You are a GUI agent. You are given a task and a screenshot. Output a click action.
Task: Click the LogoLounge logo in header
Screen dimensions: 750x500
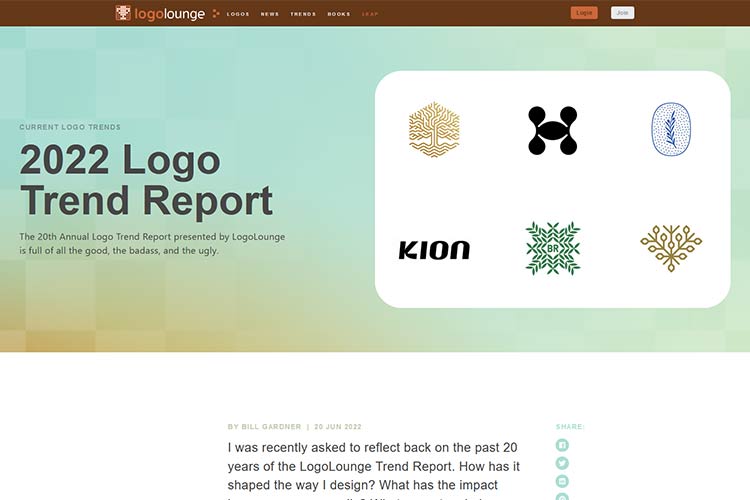(x=160, y=13)
